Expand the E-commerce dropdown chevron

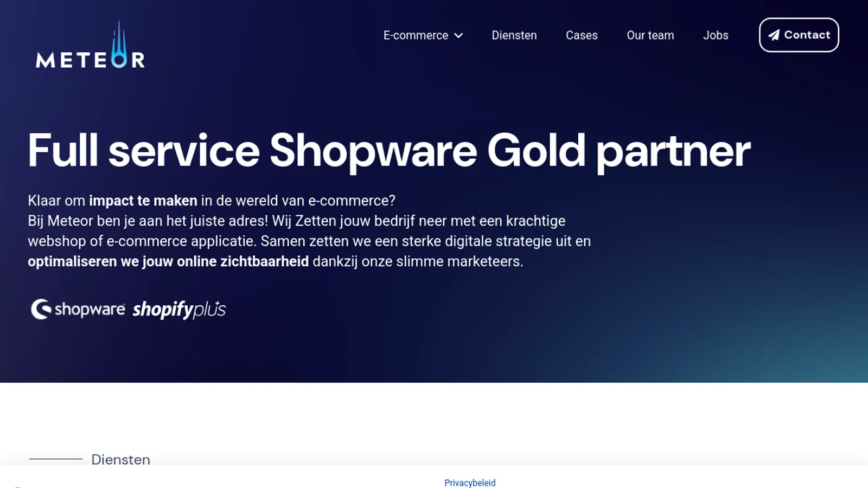tap(458, 36)
